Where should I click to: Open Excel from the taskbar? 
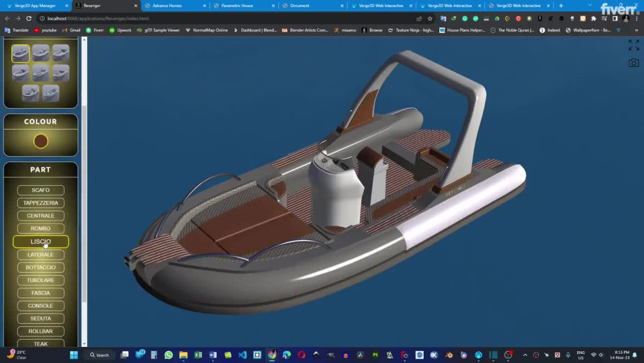(x=198, y=355)
